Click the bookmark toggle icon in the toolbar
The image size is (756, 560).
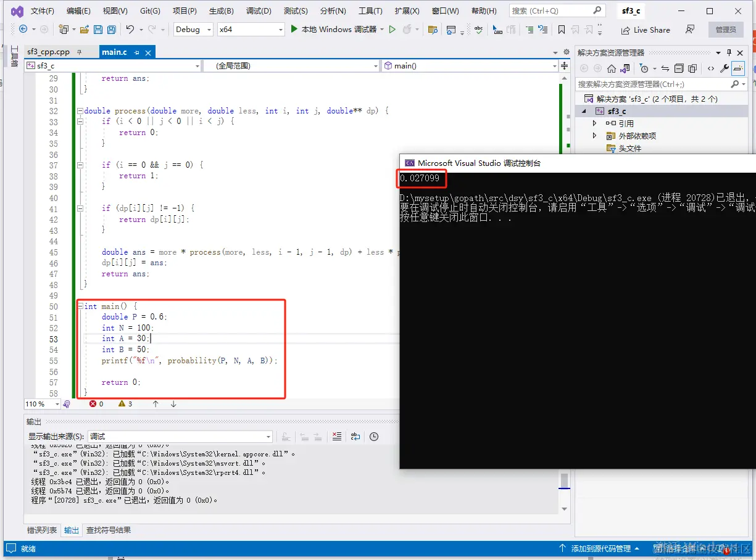pyautogui.click(x=561, y=29)
